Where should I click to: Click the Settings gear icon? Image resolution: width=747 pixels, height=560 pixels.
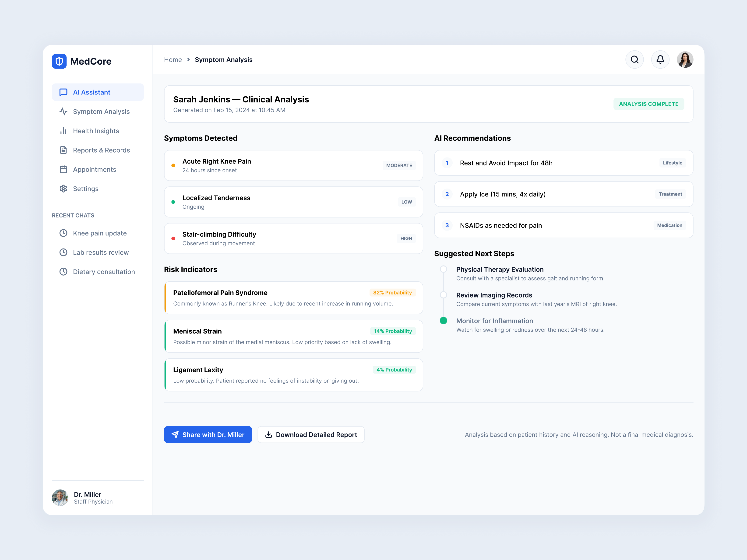tap(63, 188)
